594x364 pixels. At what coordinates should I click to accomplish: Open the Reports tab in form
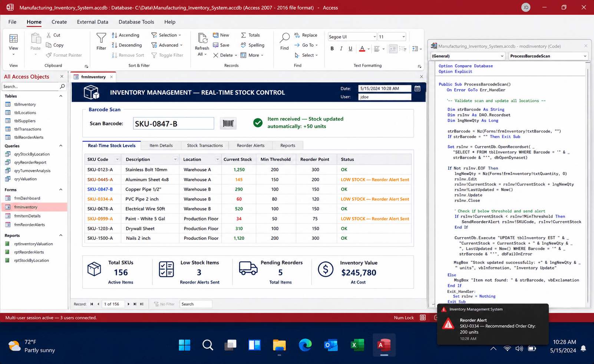(x=288, y=145)
